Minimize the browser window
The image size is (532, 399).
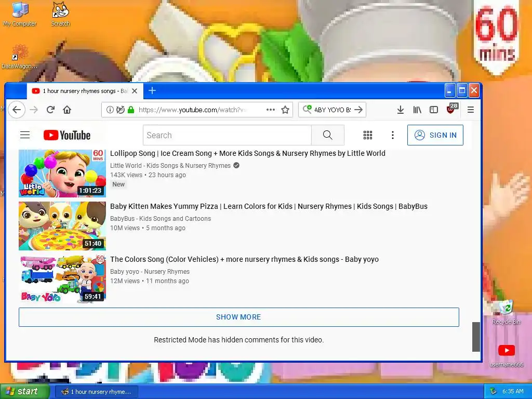pos(449,90)
